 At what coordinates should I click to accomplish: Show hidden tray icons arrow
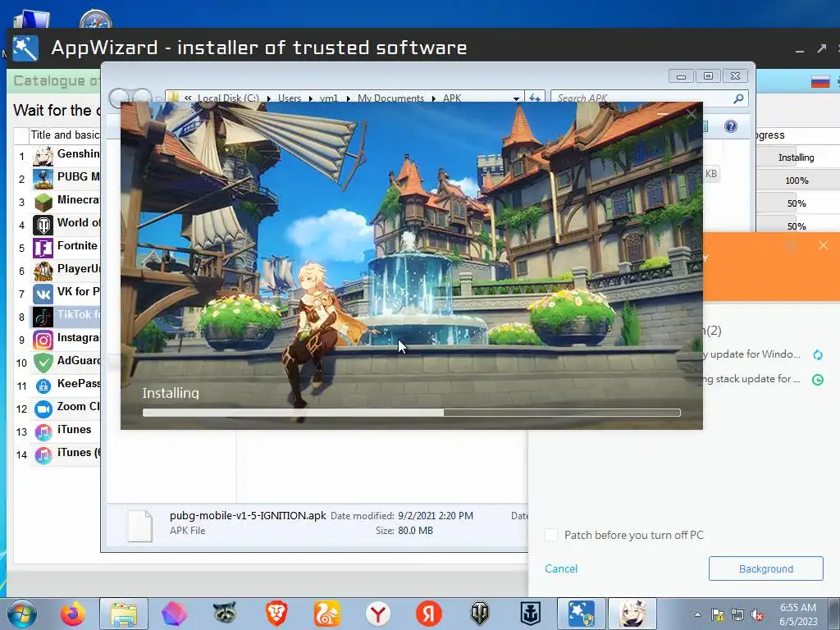[x=697, y=615]
